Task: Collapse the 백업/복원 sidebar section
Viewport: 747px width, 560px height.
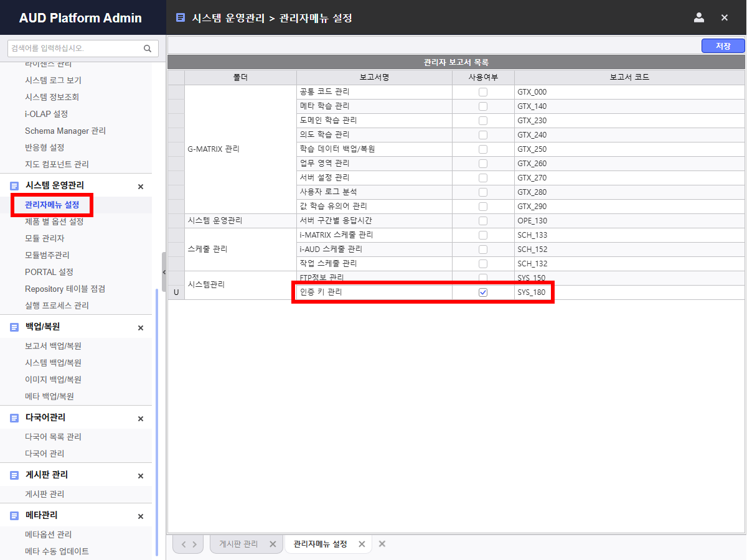Action: [141, 327]
